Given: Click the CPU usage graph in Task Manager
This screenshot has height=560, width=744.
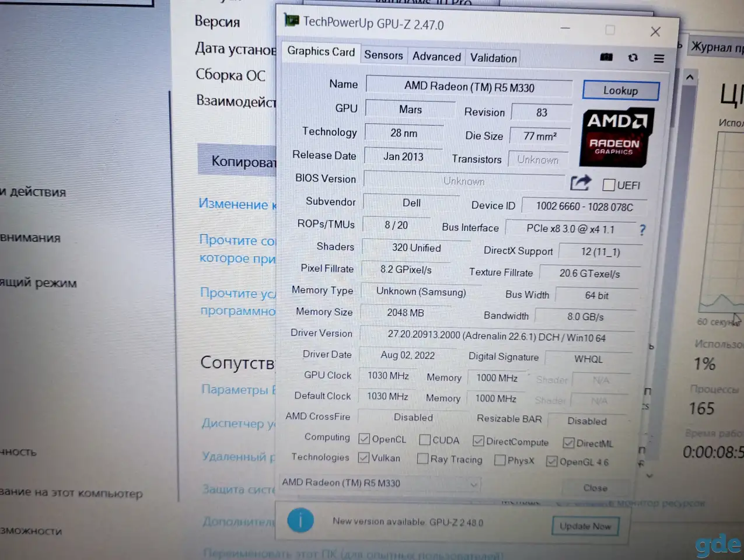Looking at the screenshot, I should coord(721,222).
